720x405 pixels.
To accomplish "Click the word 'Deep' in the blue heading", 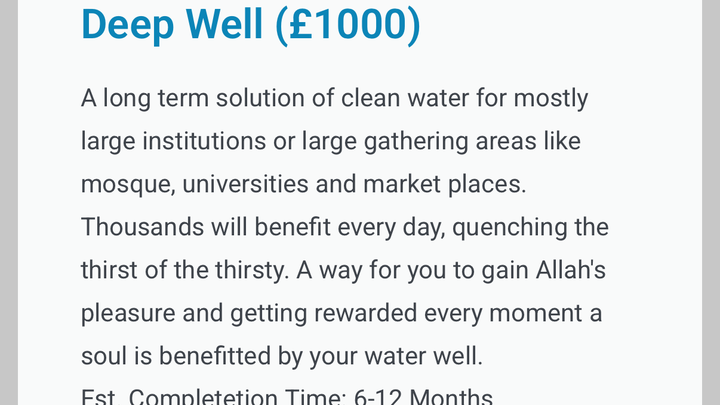I will [x=127, y=25].
